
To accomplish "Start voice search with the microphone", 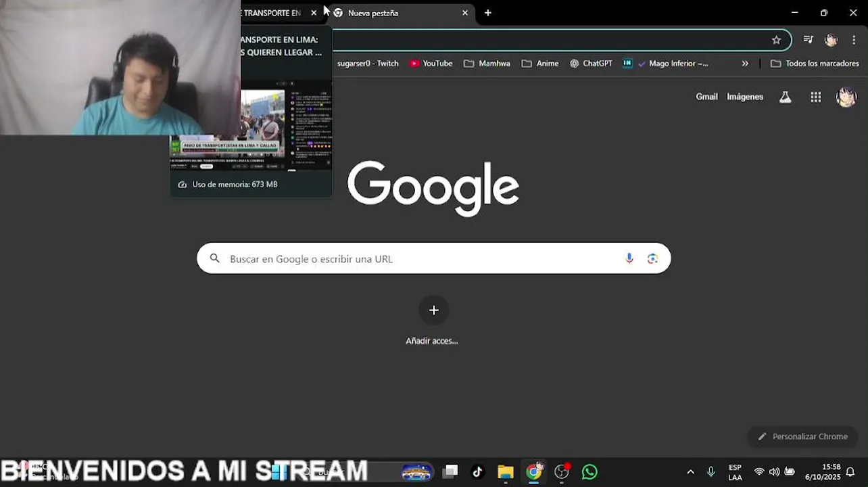I will tap(629, 258).
